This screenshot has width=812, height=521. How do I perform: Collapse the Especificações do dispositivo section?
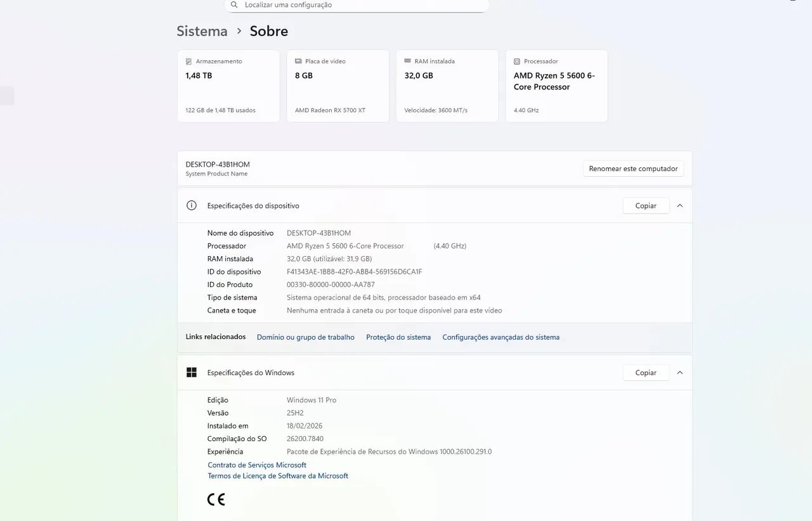680,205
